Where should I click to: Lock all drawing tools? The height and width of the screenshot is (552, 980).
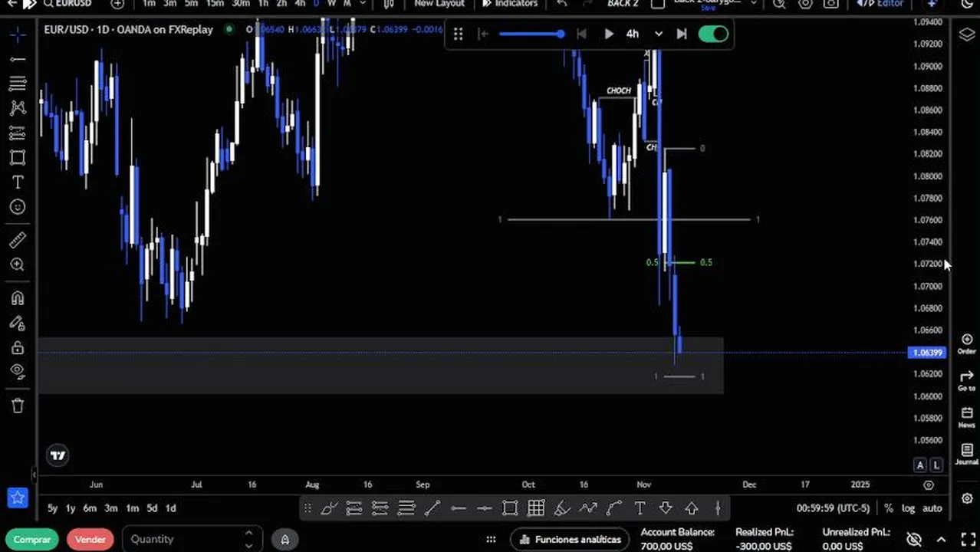[18, 347]
